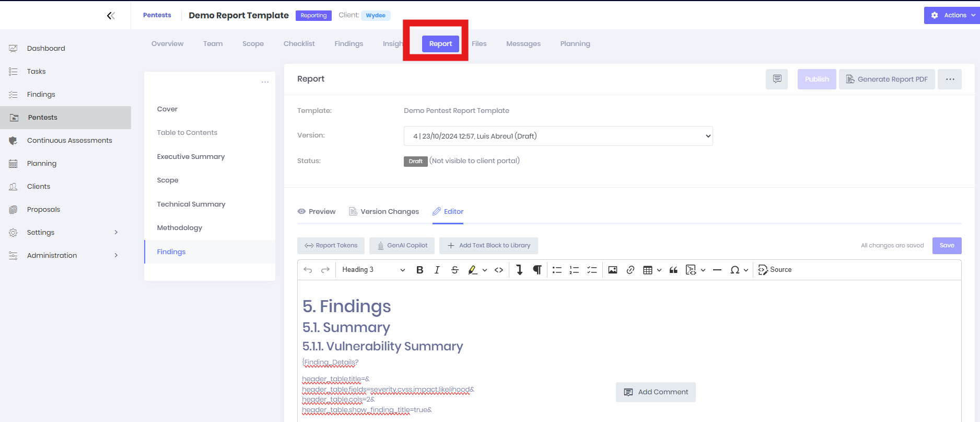This screenshot has width=980, height=422.
Task: Expand the table options arrow
Action: [659, 270]
